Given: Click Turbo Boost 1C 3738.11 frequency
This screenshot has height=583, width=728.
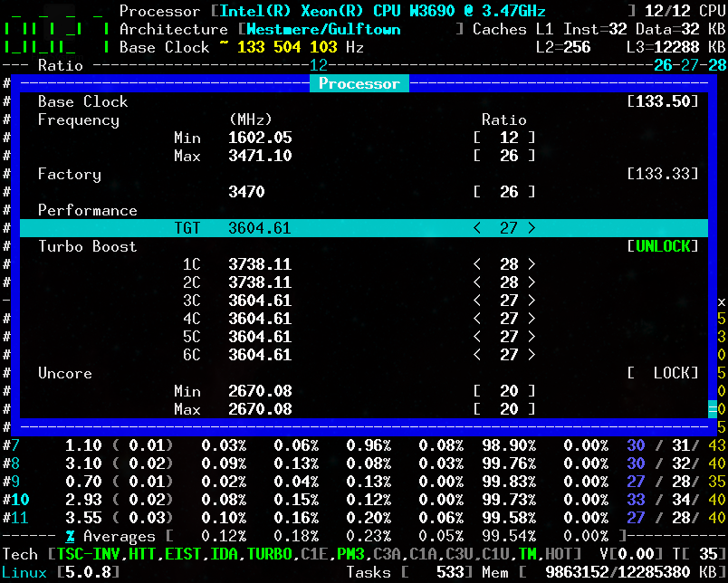Looking at the screenshot, I should click(x=260, y=264).
